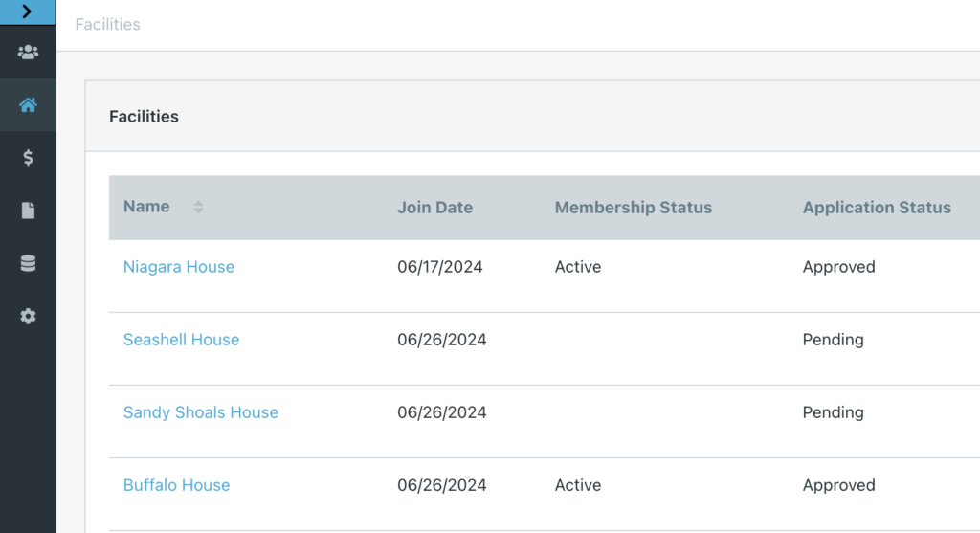The image size is (980, 533).
Task: Open the Buffalo House facility link
Action: click(176, 485)
